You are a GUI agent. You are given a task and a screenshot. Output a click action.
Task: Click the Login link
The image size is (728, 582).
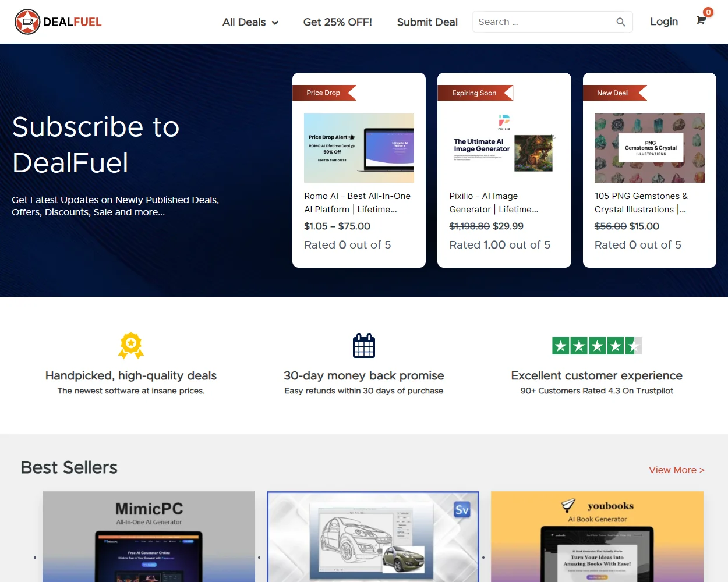664,22
